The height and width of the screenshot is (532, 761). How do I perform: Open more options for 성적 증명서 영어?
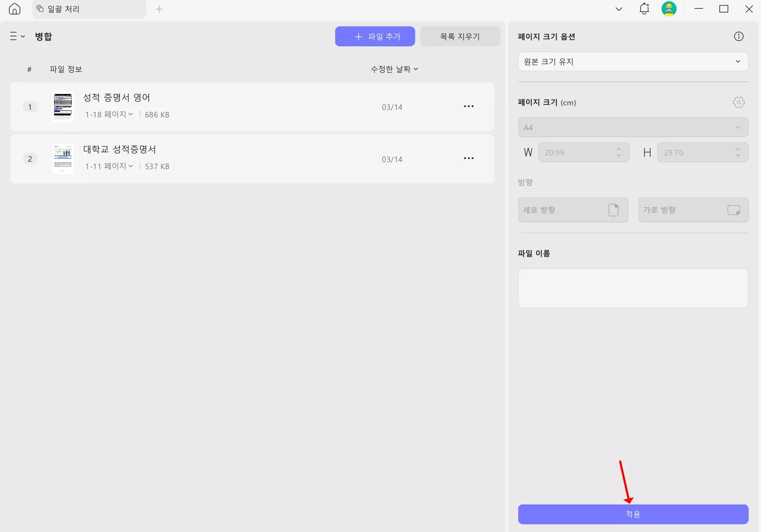(x=468, y=106)
